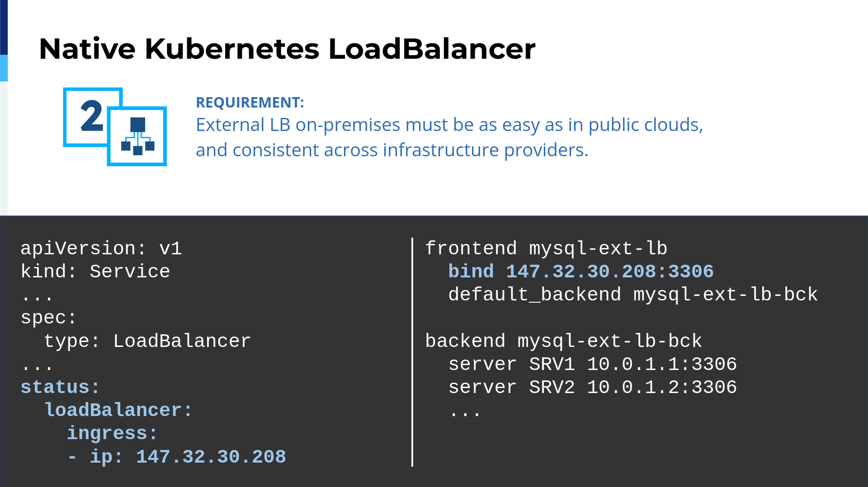The width and height of the screenshot is (868, 487).
Task: Click the network hierarchy diagram icon
Action: [137, 136]
